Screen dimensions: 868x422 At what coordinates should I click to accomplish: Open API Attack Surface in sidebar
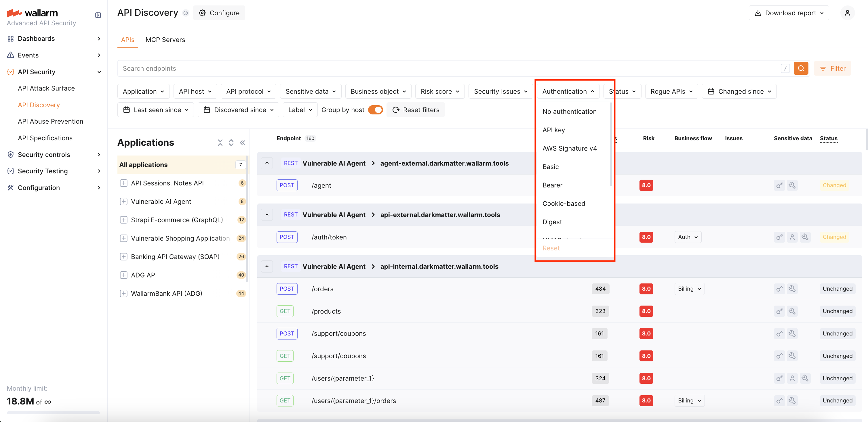[x=46, y=88]
